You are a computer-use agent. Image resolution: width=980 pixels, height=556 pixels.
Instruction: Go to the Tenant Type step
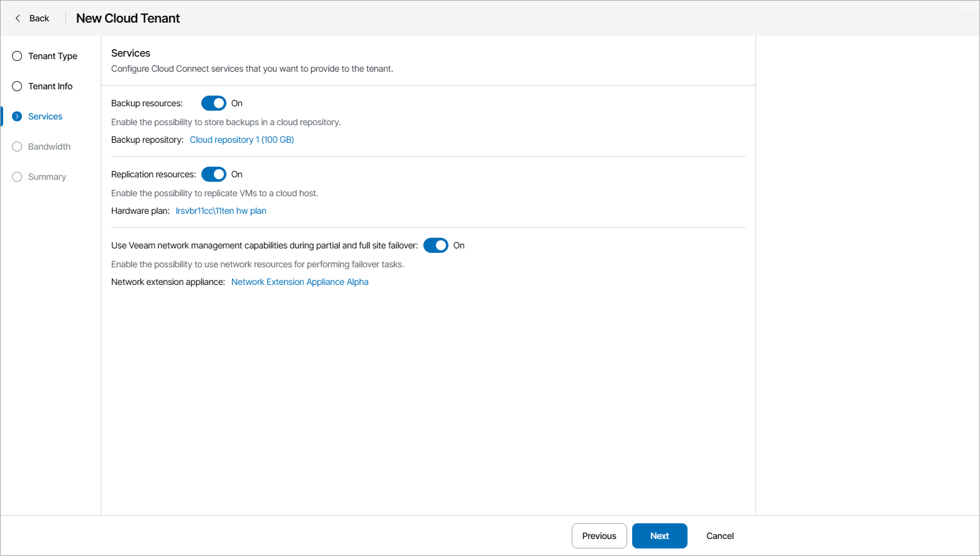pos(53,56)
